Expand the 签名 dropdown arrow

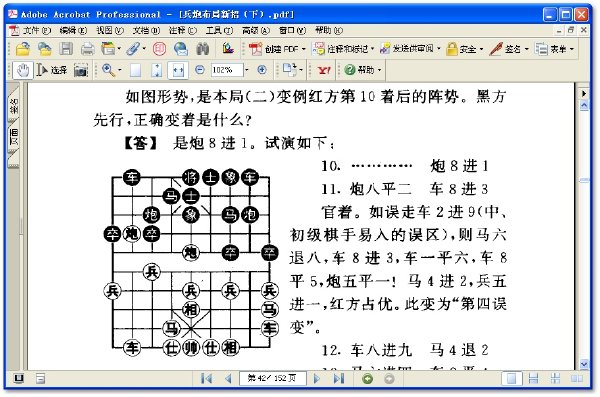click(527, 49)
